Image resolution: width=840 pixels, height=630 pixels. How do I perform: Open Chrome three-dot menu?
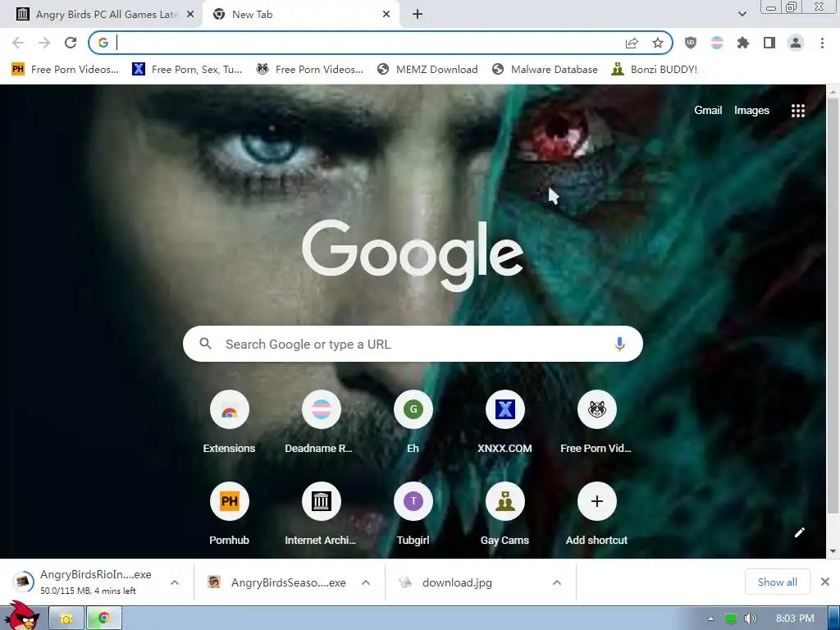click(822, 43)
